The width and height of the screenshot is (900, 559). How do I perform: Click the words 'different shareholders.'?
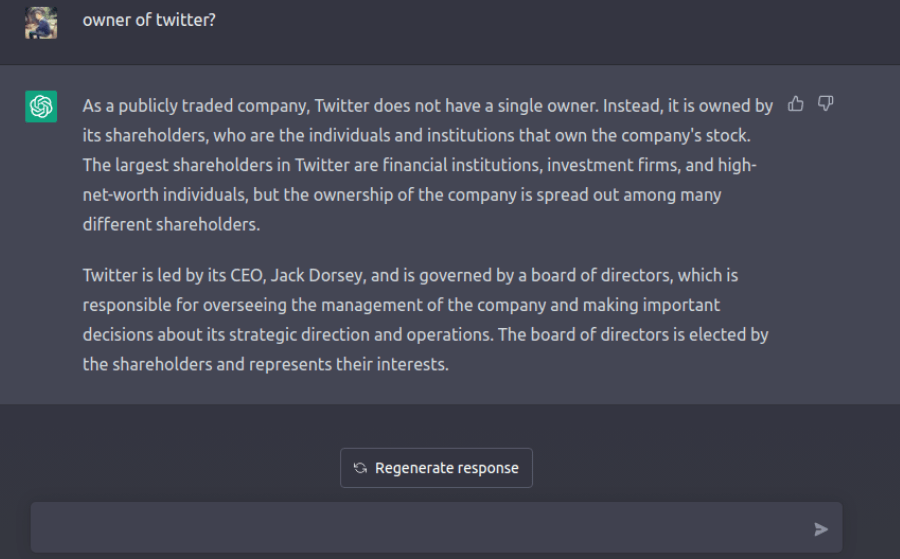pos(171,225)
